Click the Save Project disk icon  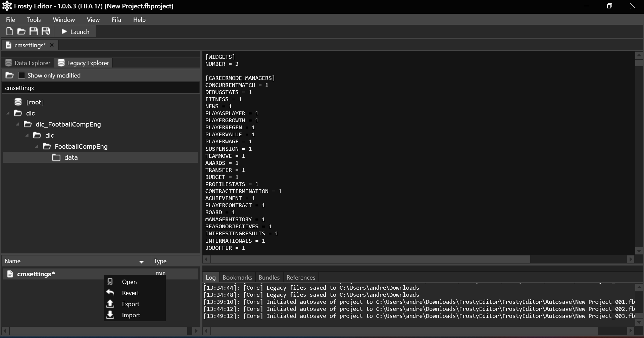click(x=34, y=32)
